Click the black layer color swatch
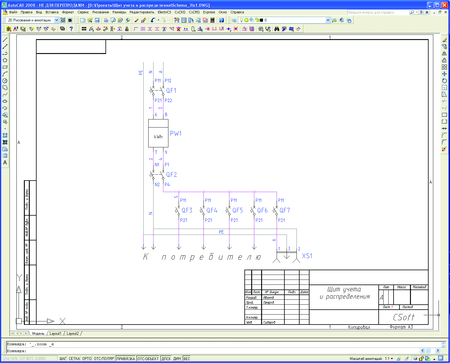 coord(261,20)
